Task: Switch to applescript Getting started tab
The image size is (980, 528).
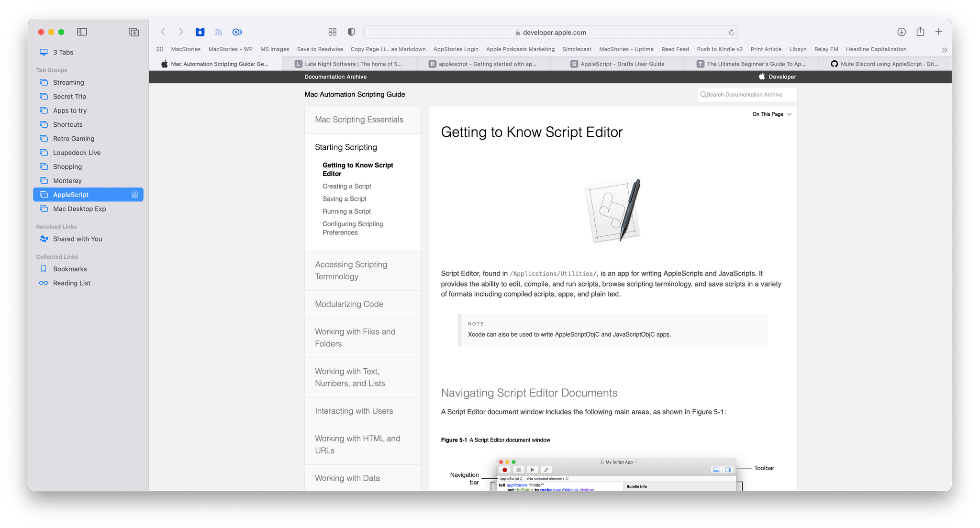Action: (483, 64)
